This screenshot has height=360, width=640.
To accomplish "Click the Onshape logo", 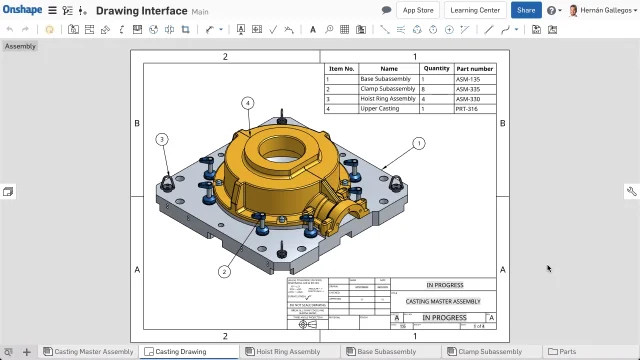I will [x=22, y=10].
